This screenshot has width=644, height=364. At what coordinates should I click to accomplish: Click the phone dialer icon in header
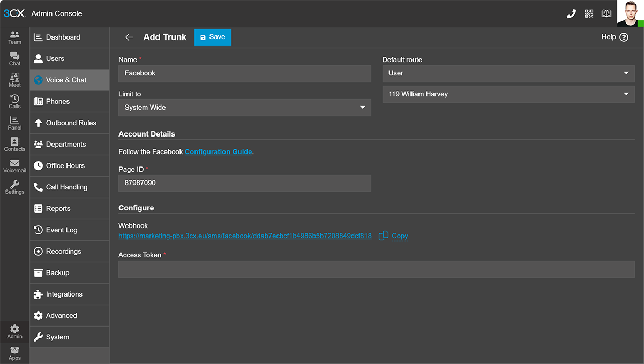571,14
